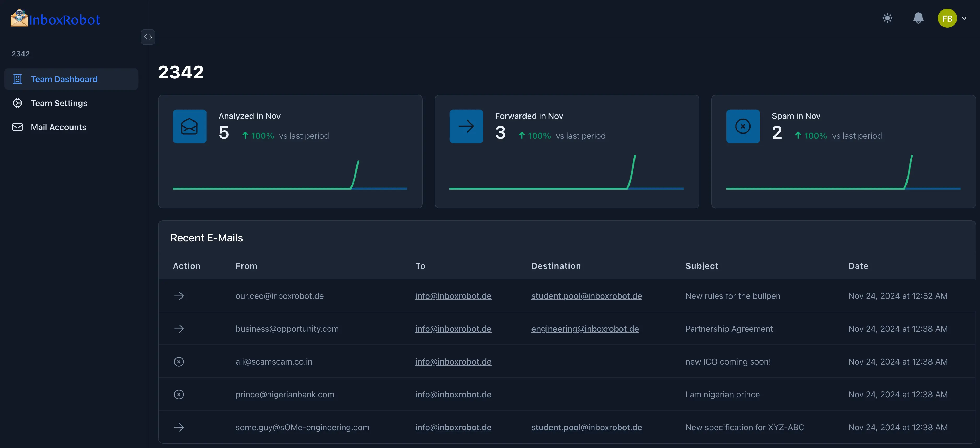Open notifications via the bell icon
This screenshot has height=448, width=980.
coord(918,18)
